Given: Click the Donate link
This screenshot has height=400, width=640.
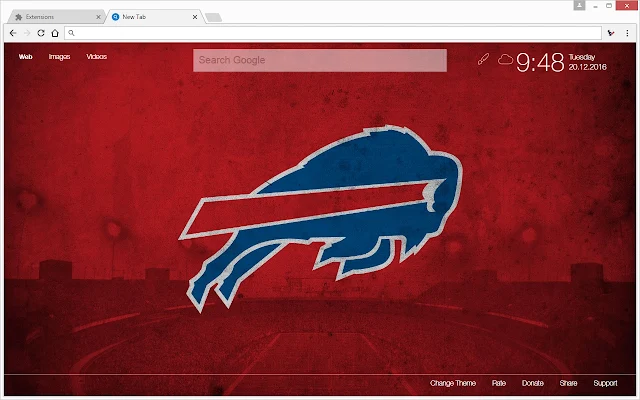Looking at the screenshot, I should [533, 383].
